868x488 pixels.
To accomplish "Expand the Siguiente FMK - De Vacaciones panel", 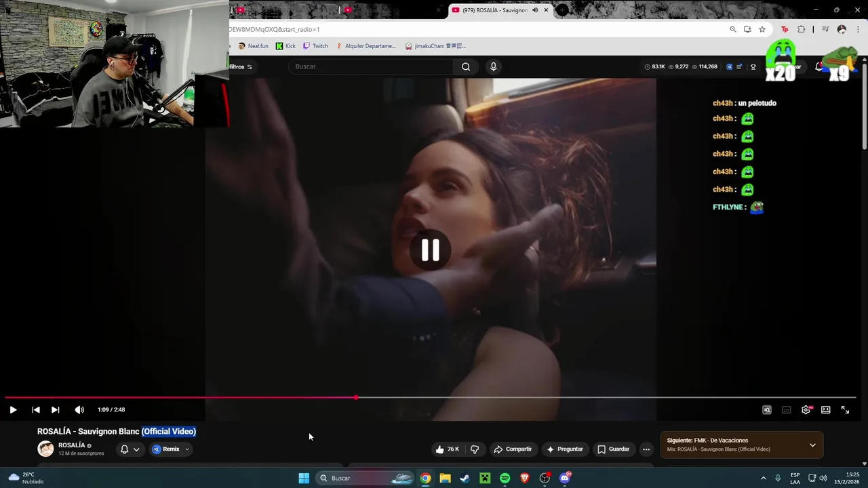I will click(812, 445).
